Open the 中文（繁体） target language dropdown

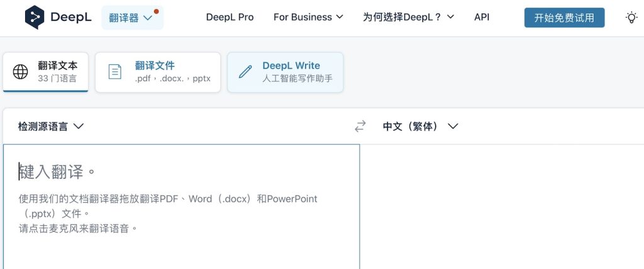420,126
